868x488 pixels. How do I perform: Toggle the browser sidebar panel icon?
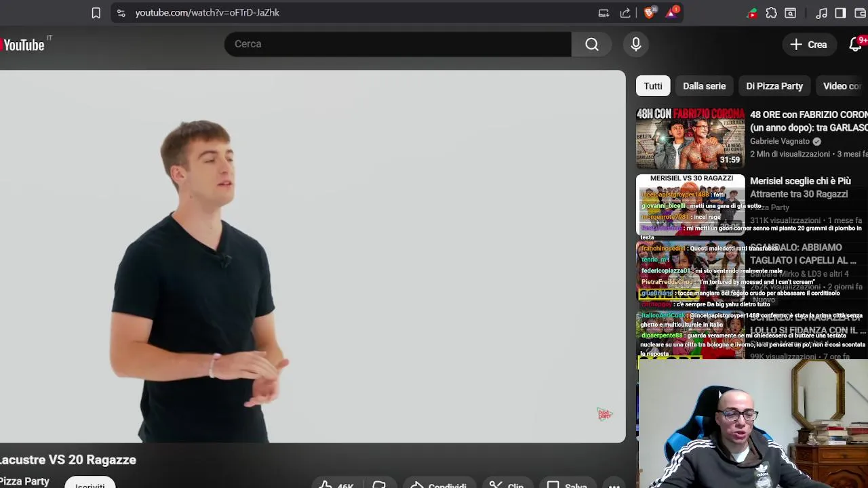(840, 13)
